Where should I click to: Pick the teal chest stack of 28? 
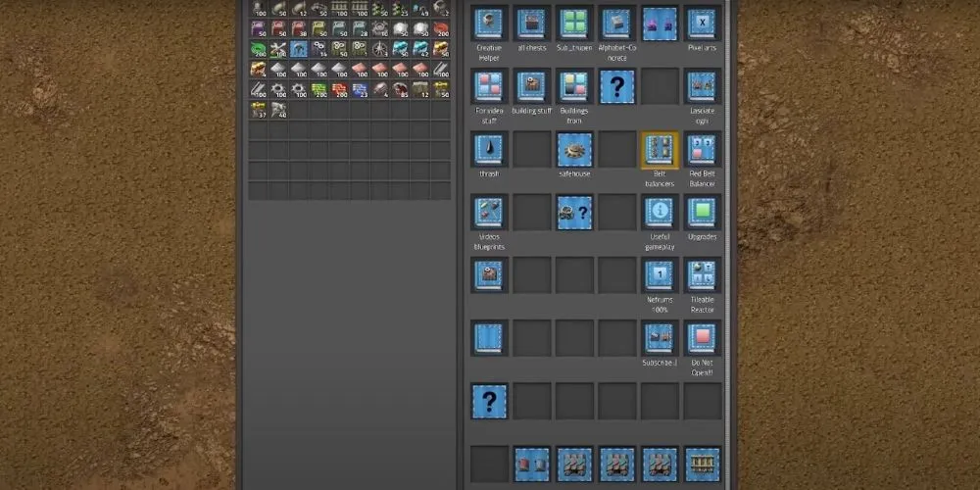point(360,28)
